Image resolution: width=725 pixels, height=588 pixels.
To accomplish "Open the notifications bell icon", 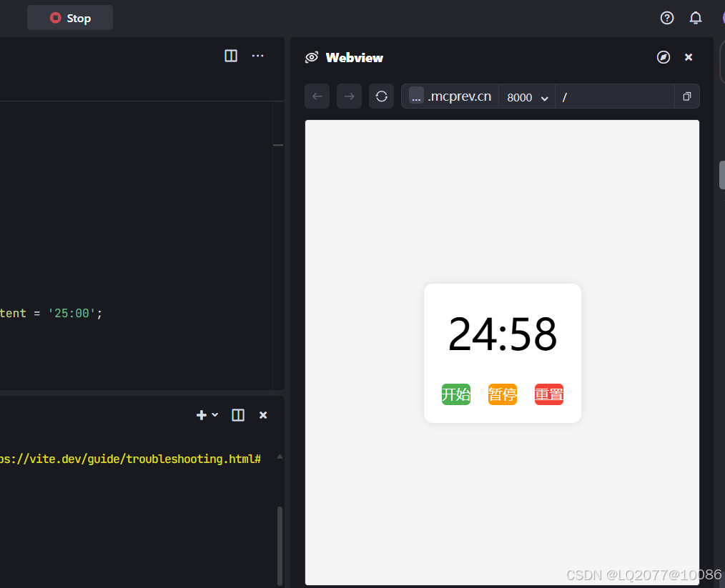I will (x=696, y=18).
